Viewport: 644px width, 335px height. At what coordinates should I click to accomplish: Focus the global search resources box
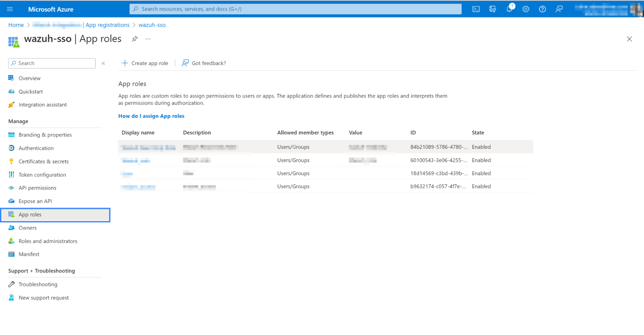tap(295, 9)
